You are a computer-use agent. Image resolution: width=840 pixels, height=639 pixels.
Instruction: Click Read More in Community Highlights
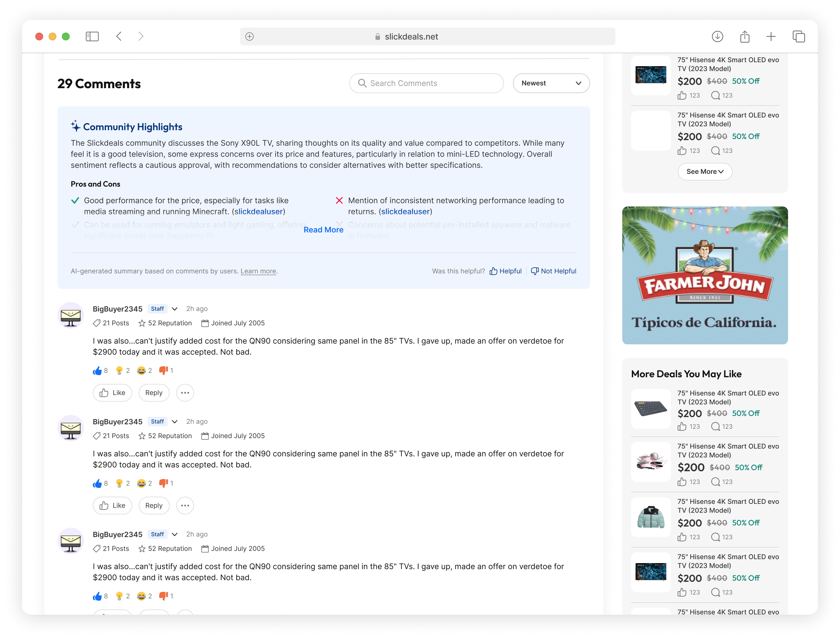(323, 230)
